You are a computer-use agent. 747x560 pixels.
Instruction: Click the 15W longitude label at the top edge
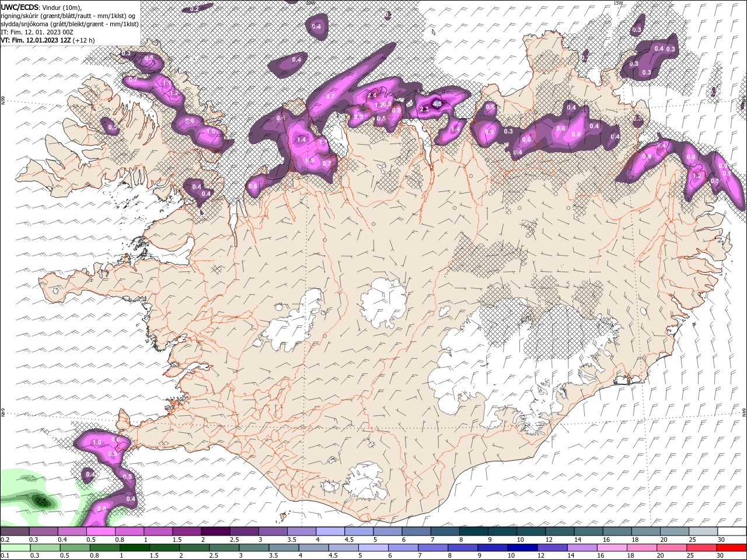[x=618, y=3]
